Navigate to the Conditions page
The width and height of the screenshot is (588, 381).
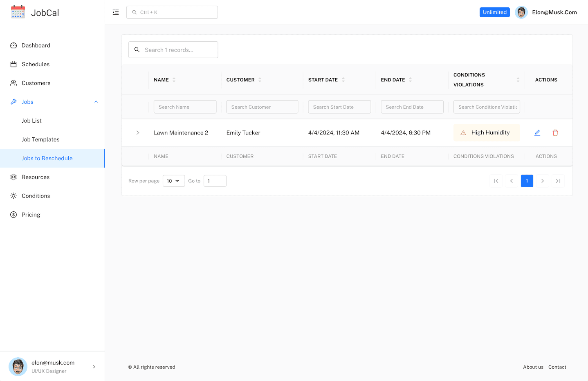coord(36,196)
